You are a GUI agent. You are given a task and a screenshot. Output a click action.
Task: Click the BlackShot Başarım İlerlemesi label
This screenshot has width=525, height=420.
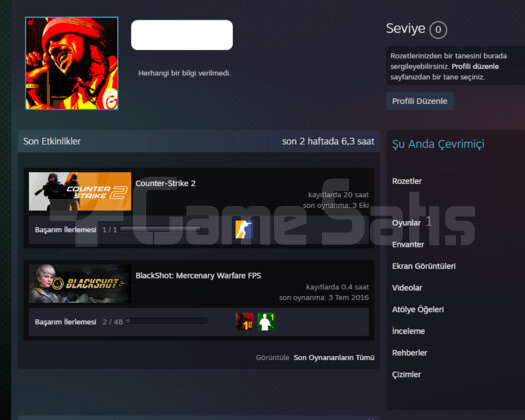[x=66, y=322]
